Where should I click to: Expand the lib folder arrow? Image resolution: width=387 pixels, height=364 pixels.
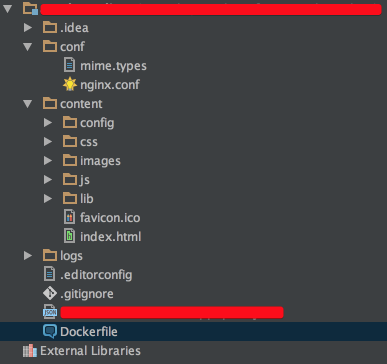pyautogui.click(x=48, y=199)
